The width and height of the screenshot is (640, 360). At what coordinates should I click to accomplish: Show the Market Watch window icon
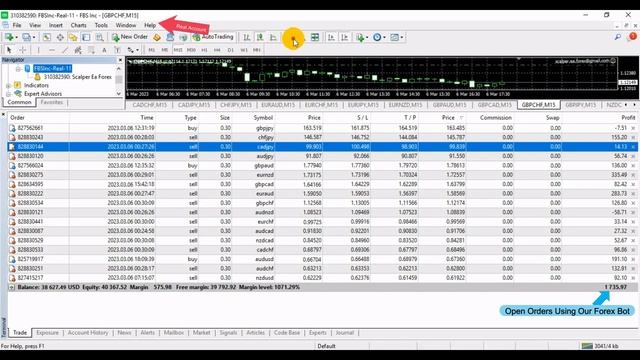pos(47,37)
